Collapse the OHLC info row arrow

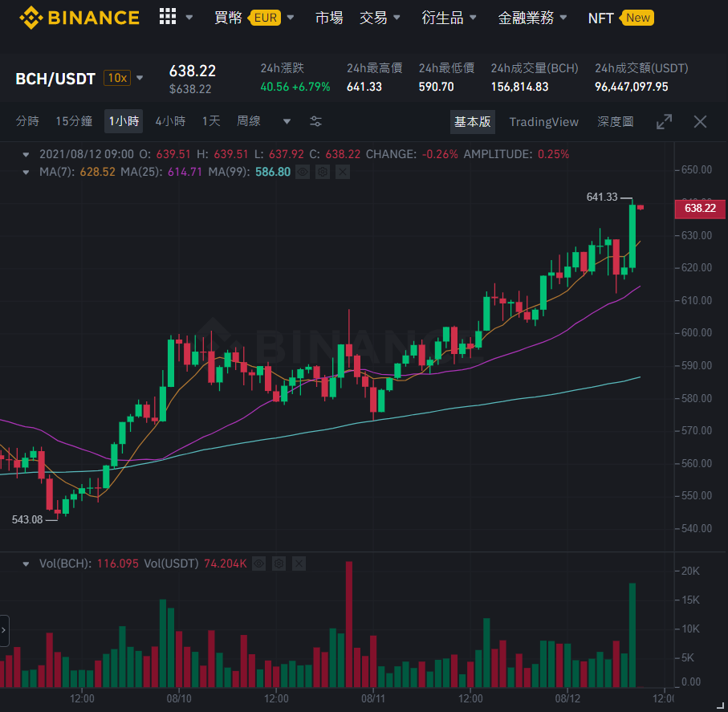click(26, 155)
